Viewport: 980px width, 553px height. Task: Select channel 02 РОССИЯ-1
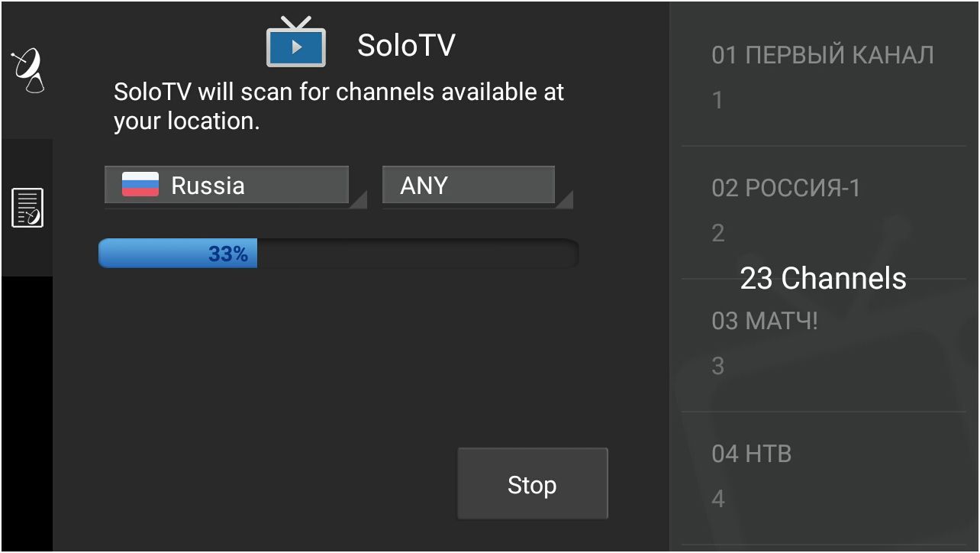787,187
